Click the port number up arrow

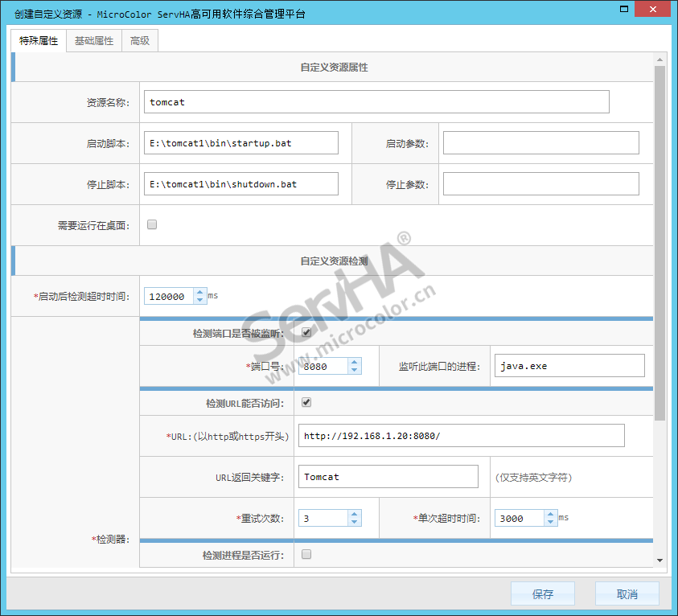pos(354,362)
